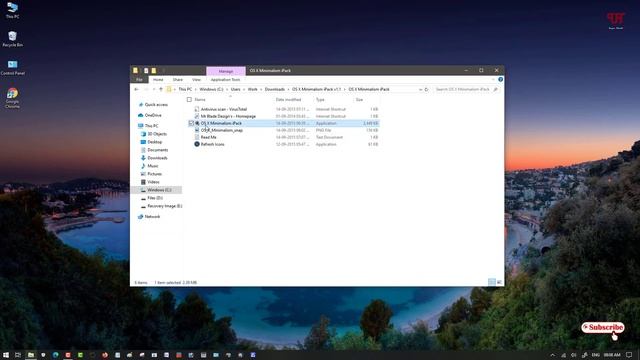Viewport: 640px width, 360px height.
Task: Open Recovery Image (E:) in navigation pane
Action: (164, 206)
